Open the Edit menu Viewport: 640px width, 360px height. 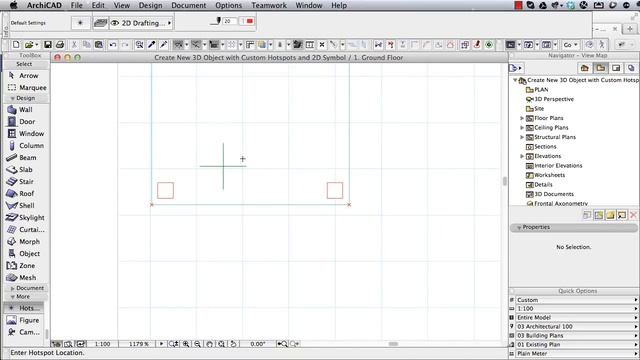pos(98,5)
